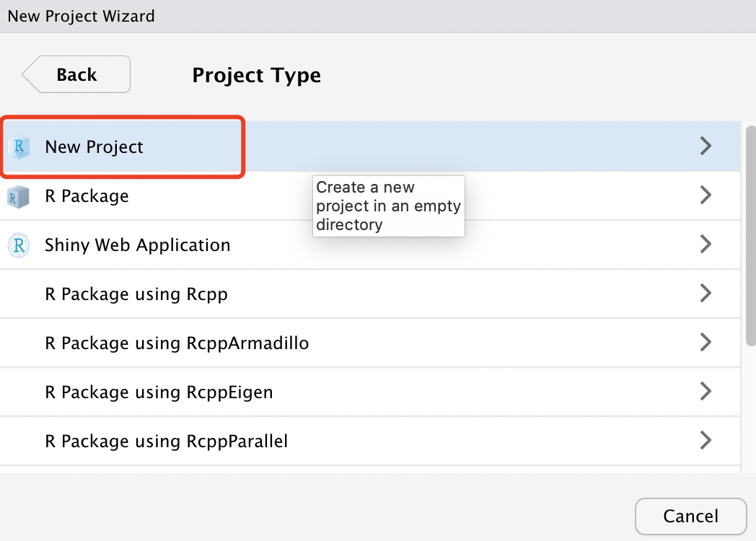
Task: Open the RcppParallel row arrow
Action: pos(706,440)
